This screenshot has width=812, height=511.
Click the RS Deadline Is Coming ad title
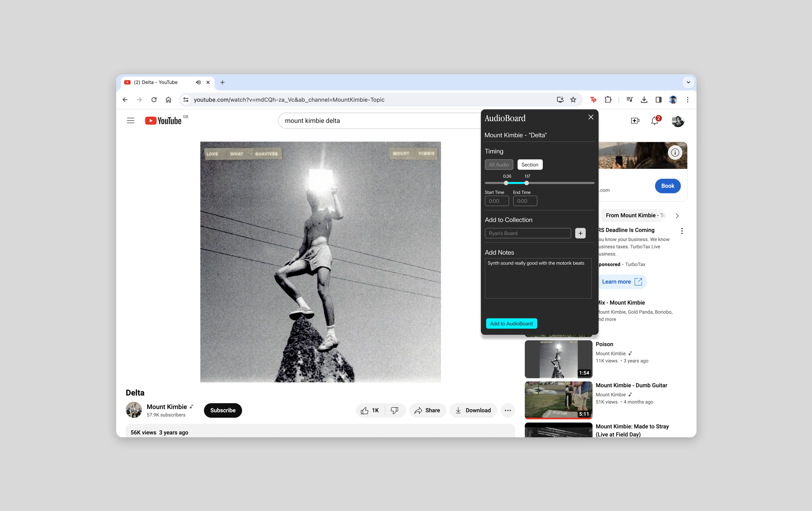[x=627, y=230]
